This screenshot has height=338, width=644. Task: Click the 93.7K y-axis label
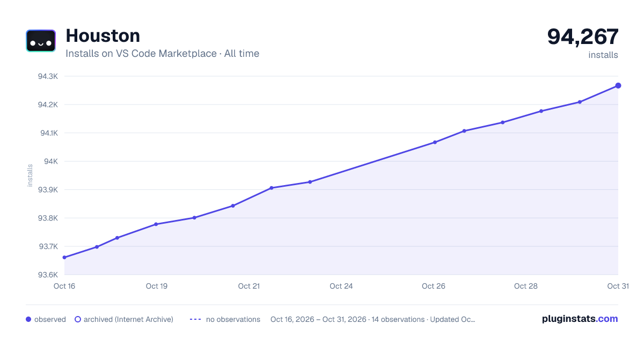(x=48, y=247)
